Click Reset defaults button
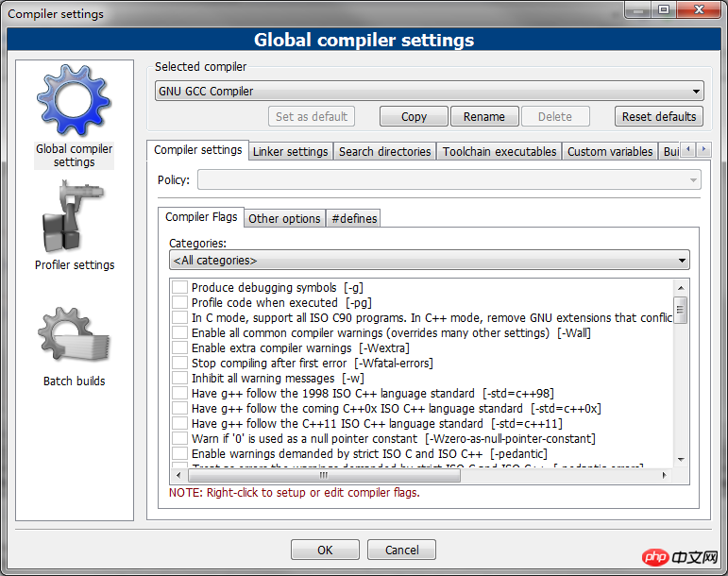The height and width of the screenshot is (576, 728). tap(659, 116)
